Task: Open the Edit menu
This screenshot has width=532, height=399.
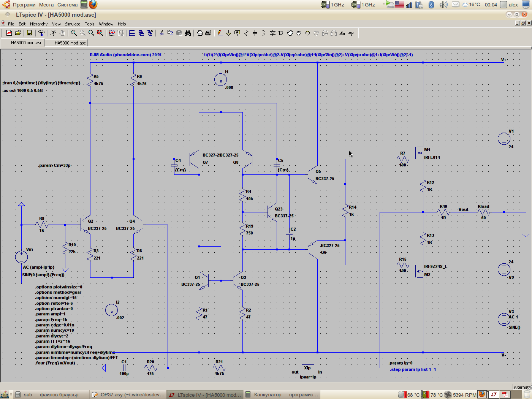Action: tap(22, 24)
